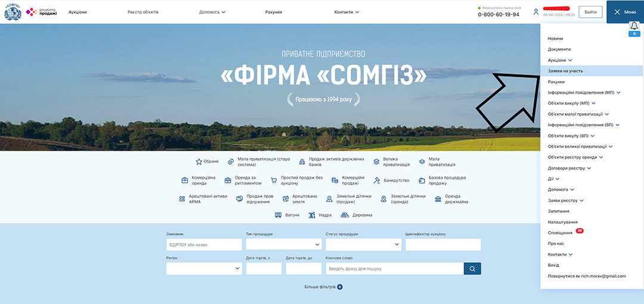Close the menu with the X icon
This screenshot has height=304, width=644.
pyautogui.click(x=617, y=12)
